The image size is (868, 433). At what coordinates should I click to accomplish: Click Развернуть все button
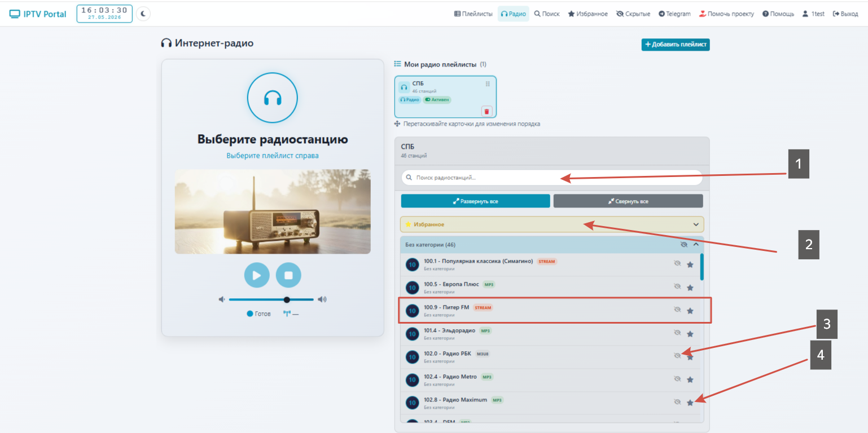pos(475,201)
